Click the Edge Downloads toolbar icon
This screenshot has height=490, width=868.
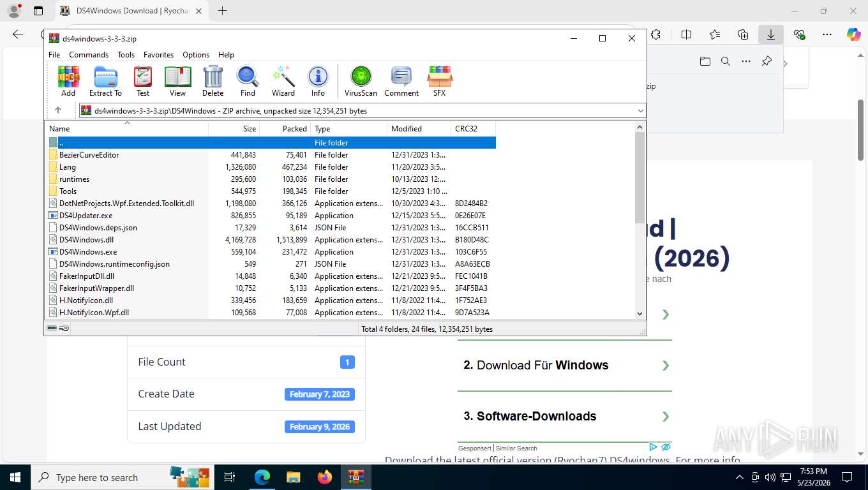771,34
